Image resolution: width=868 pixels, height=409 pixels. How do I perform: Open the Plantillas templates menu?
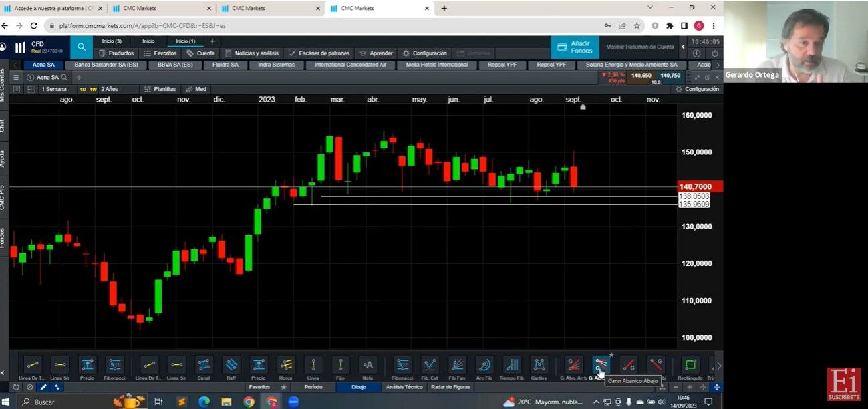pos(160,89)
